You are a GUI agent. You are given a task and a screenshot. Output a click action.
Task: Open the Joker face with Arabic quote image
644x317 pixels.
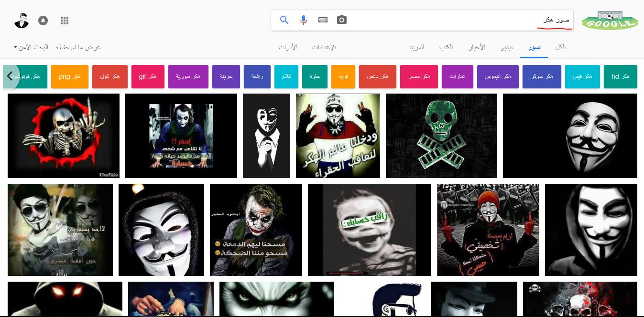(x=256, y=230)
